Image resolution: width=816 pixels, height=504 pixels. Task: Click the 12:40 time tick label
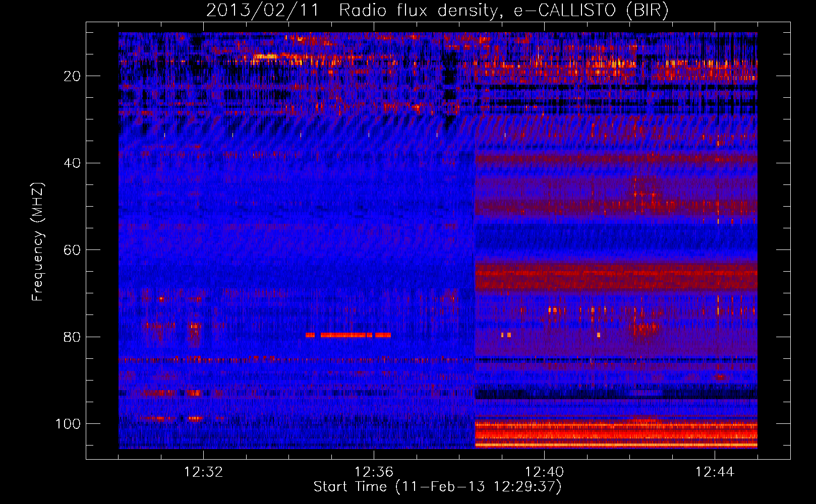click(544, 472)
